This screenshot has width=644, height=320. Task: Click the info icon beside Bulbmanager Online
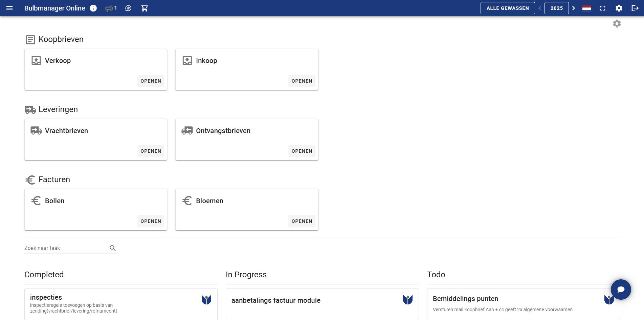click(x=93, y=8)
